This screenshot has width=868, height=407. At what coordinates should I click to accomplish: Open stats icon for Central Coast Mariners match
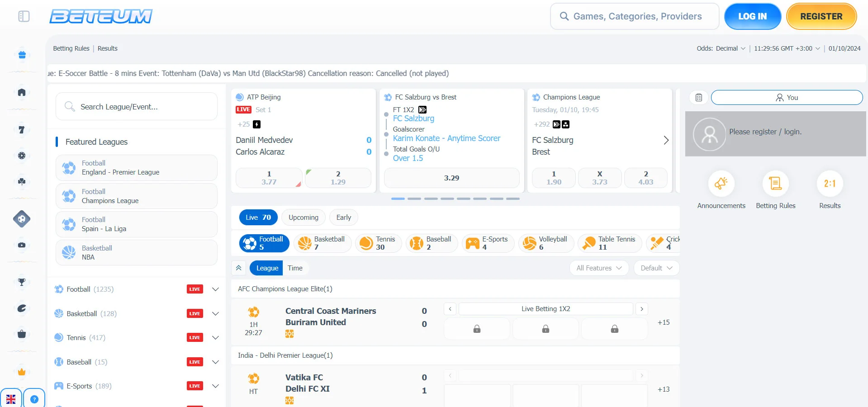tap(289, 334)
